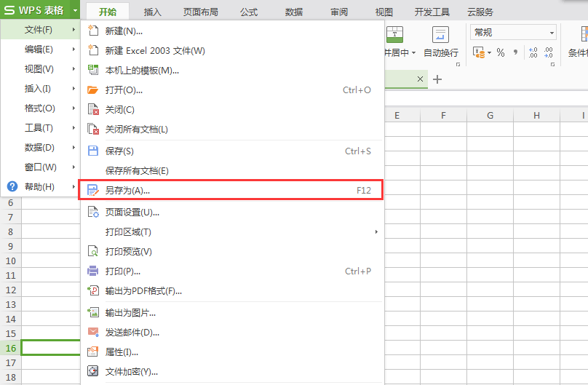
Task: Expand the 常规 number format dropdown
Action: [552, 33]
